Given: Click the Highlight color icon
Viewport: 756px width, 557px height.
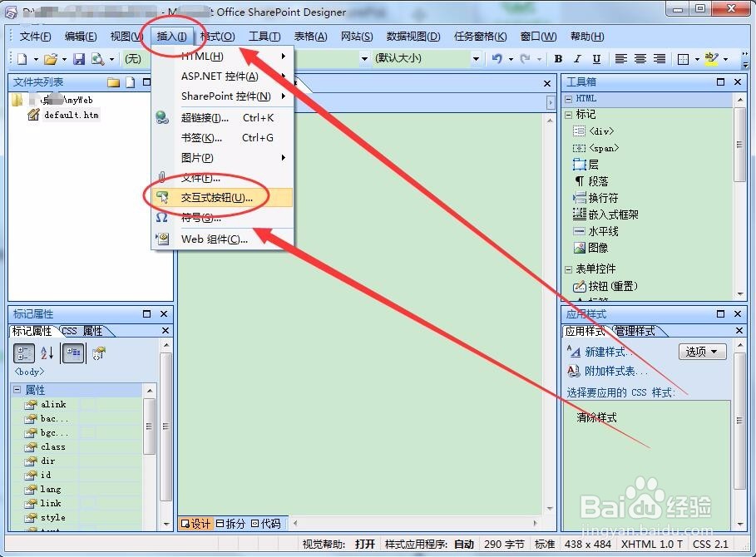Looking at the screenshot, I should click(x=712, y=59).
